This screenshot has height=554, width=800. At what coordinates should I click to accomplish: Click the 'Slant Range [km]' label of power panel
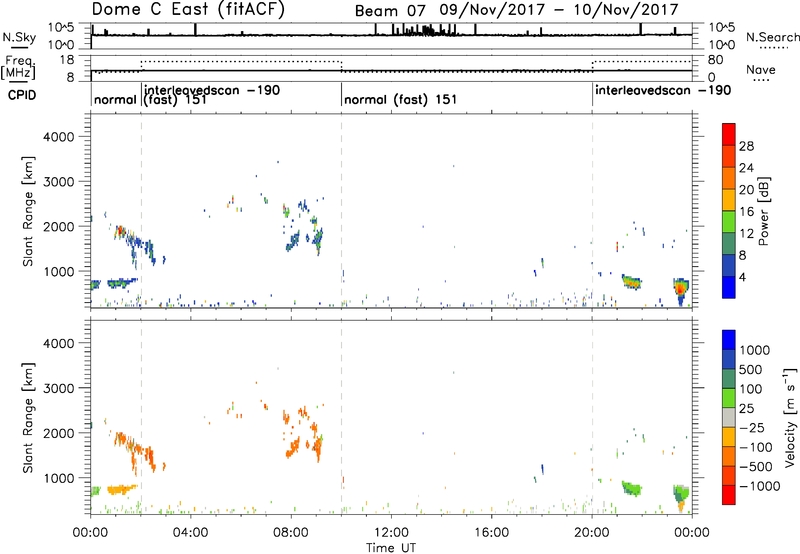(x=28, y=211)
